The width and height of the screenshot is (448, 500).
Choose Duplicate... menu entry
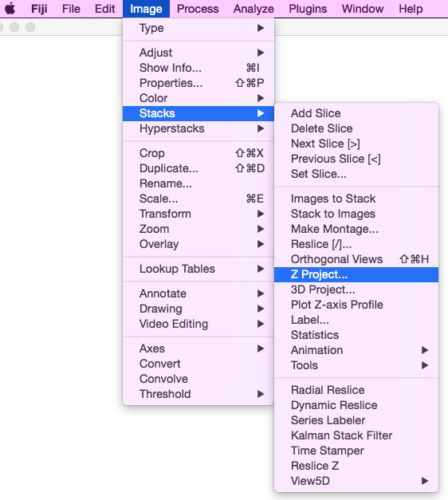click(x=198, y=168)
